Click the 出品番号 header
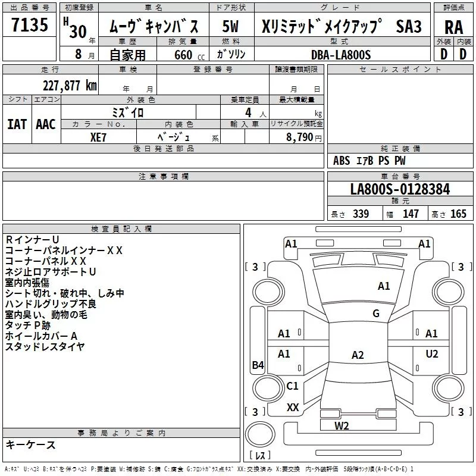This screenshot has width=476, height=476. tap(29, 8)
